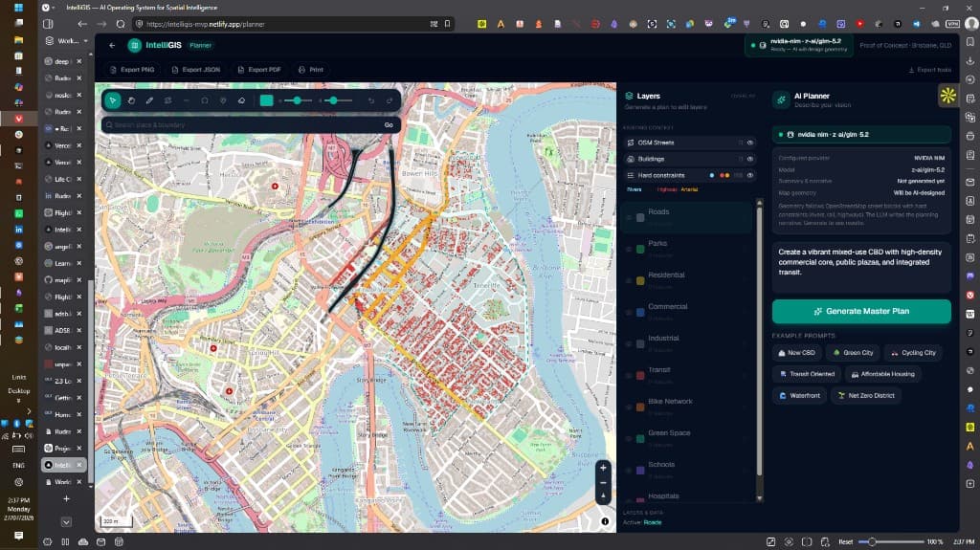
Task: Zoom out the map with minus button
Action: pyautogui.click(x=603, y=482)
